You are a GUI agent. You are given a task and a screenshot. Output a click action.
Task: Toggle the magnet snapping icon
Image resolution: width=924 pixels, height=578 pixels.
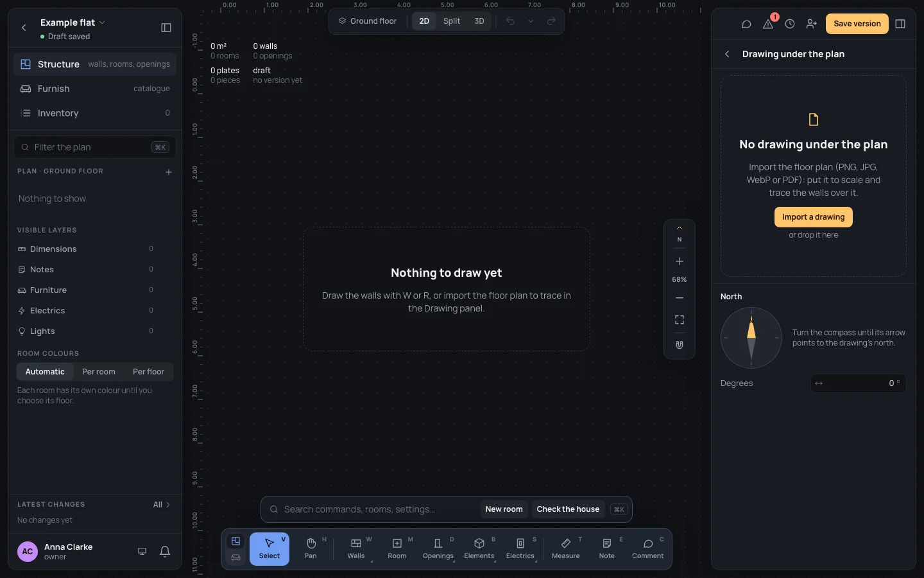[x=680, y=345]
